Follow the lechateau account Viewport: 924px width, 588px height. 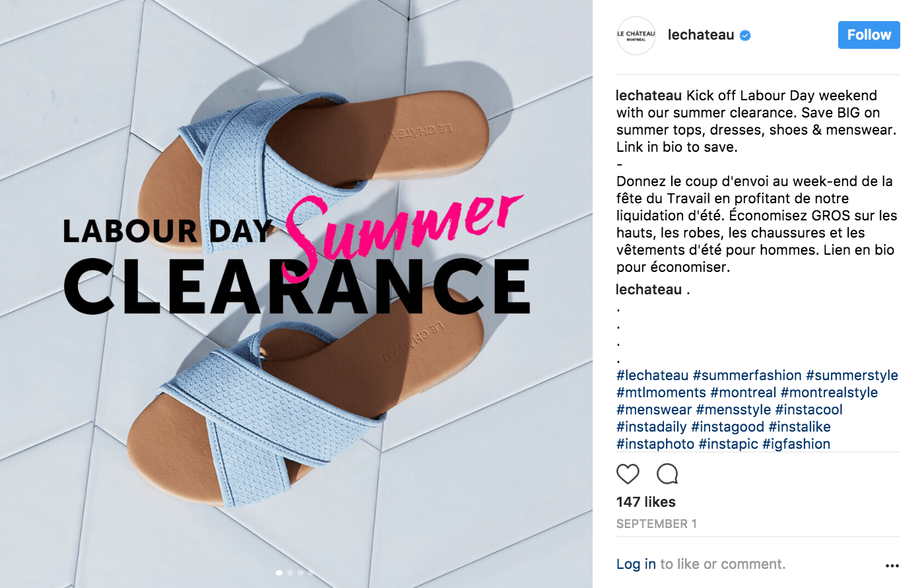tap(869, 35)
